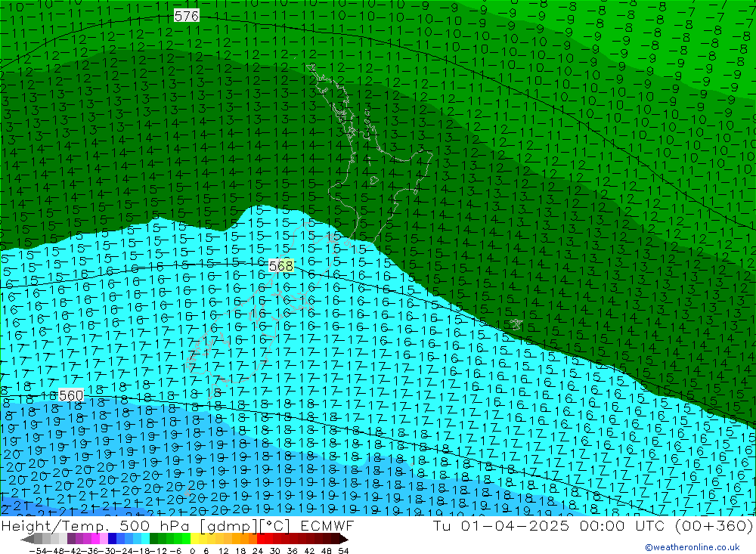
Task: Pick the dark blue swatch on the temperature scale
Action: [112, 539]
